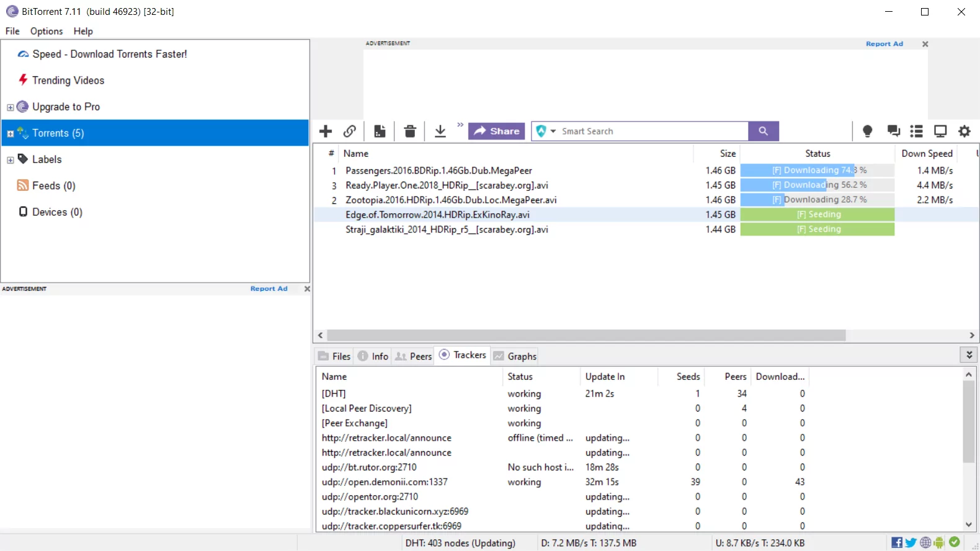Image resolution: width=980 pixels, height=551 pixels.
Task: Click the Start download arrow icon
Action: coord(440,131)
